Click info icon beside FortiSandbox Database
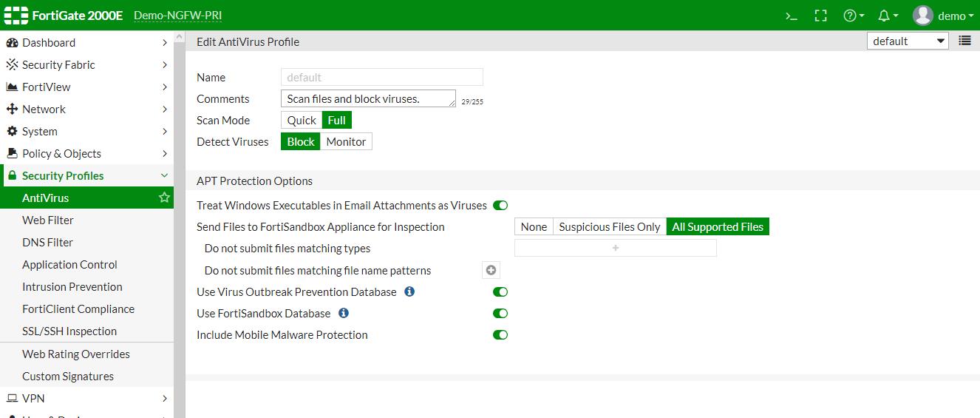The height and width of the screenshot is (418, 980). coord(343,313)
